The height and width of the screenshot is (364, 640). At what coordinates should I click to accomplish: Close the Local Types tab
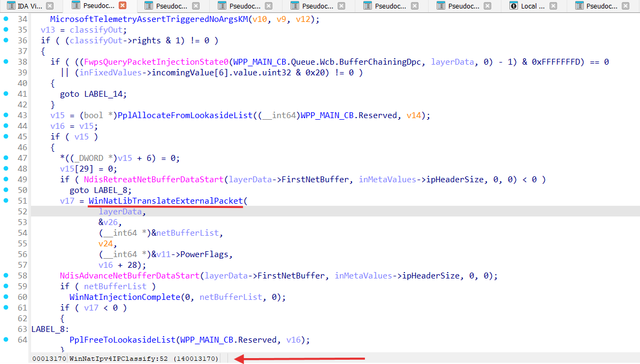553,6
